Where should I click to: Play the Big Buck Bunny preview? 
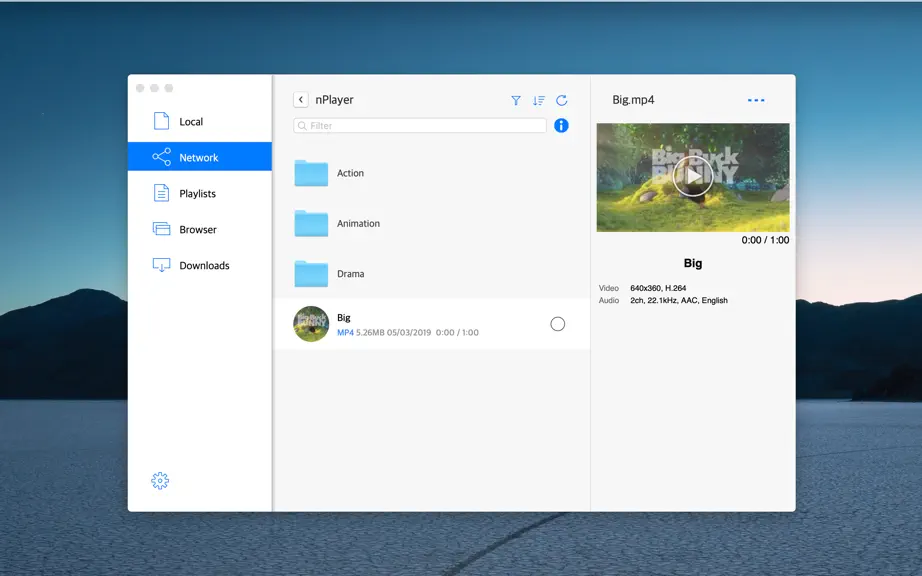pyautogui.click(x=693, y=176)
